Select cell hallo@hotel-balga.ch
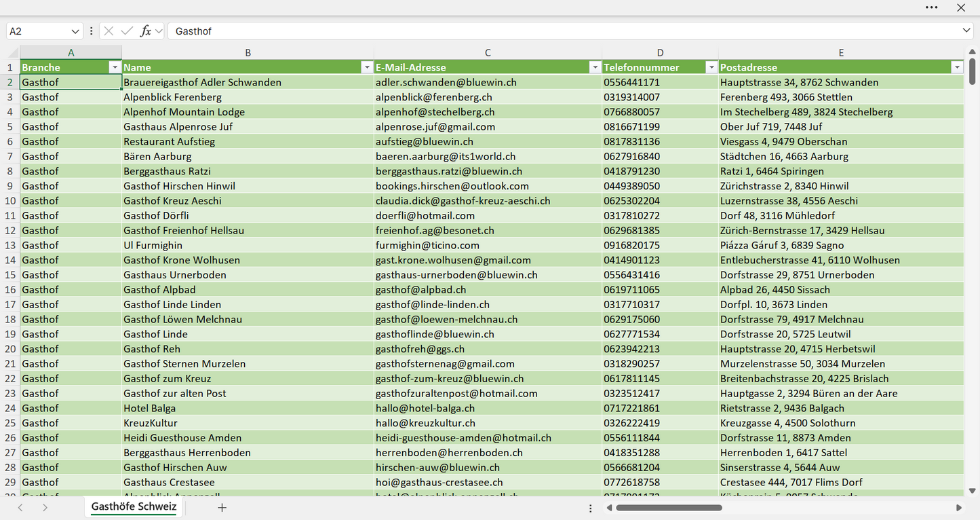980x520 pixels. (x=488, y=409)
